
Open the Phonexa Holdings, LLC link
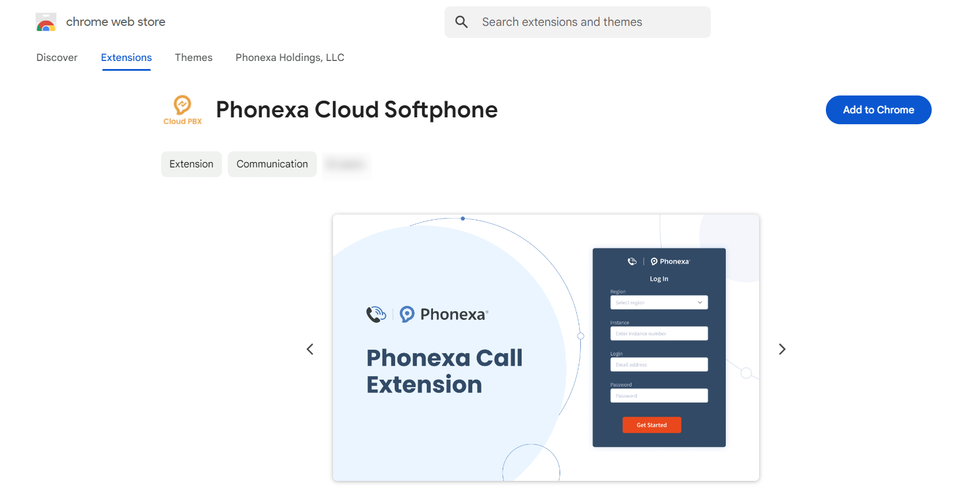(x=290, y=58)
